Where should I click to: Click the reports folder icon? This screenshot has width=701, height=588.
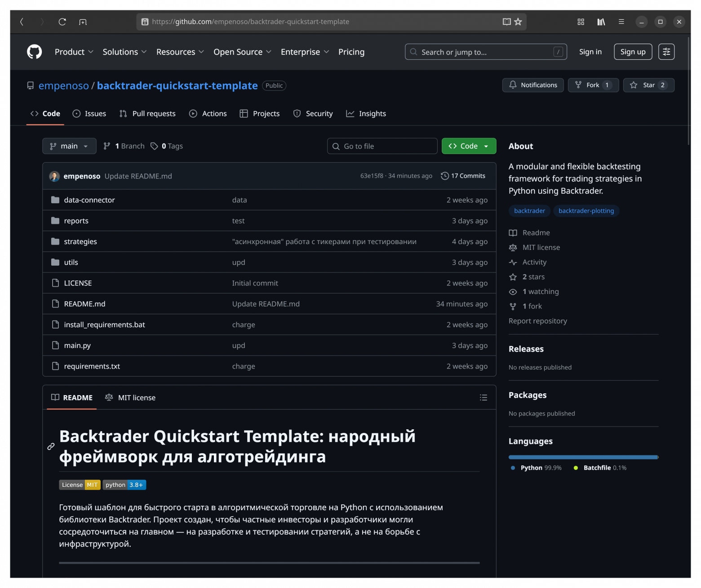coord(55,220)
